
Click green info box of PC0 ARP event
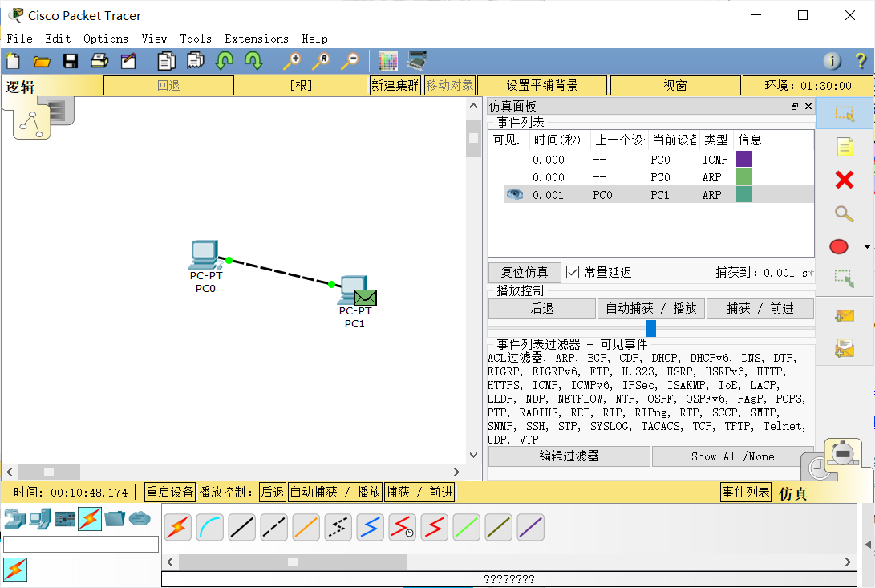(743, 177)
